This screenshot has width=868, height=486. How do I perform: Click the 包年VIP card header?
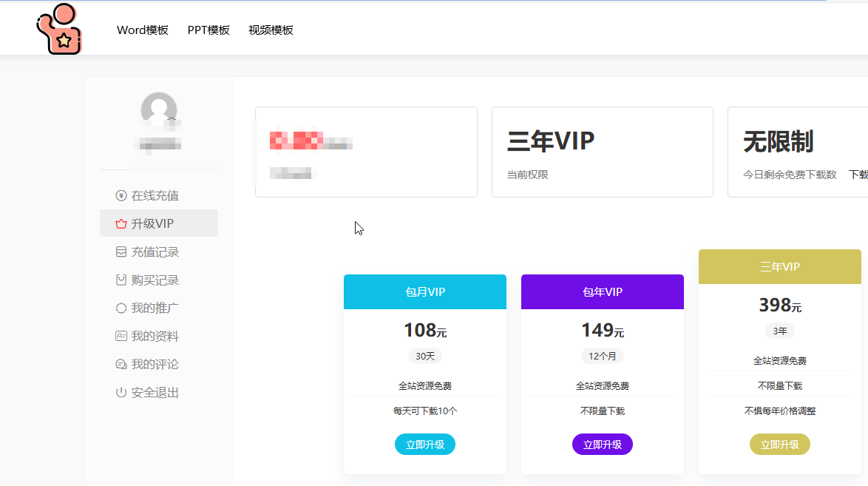coord(603,291)
